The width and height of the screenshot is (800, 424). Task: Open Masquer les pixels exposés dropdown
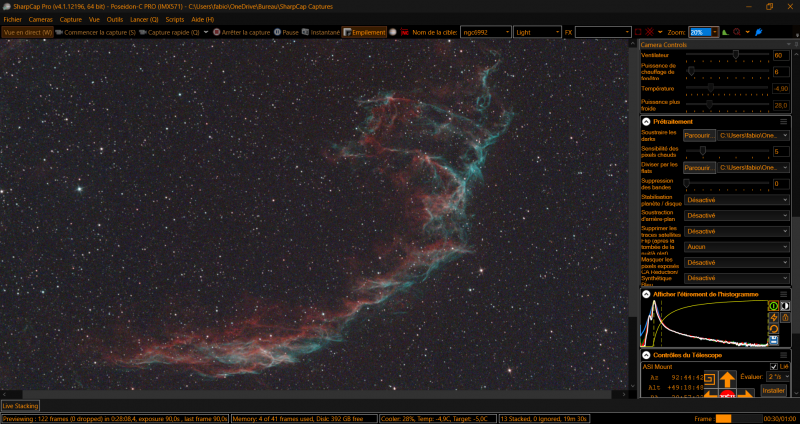coord(737,262)
